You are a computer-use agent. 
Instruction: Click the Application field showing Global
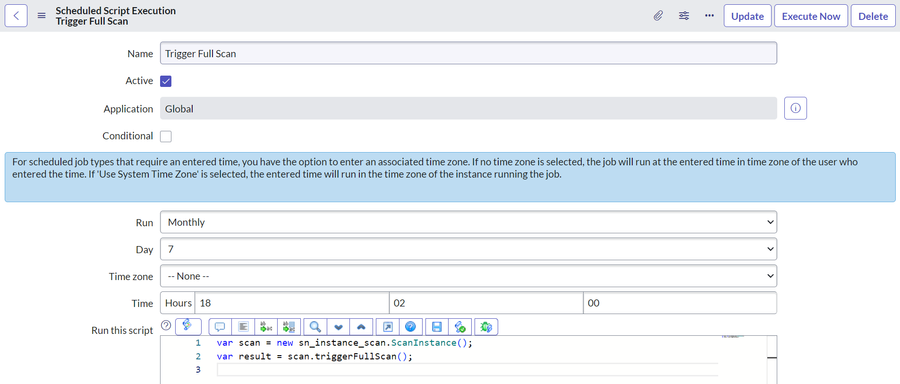pos(468,108)
